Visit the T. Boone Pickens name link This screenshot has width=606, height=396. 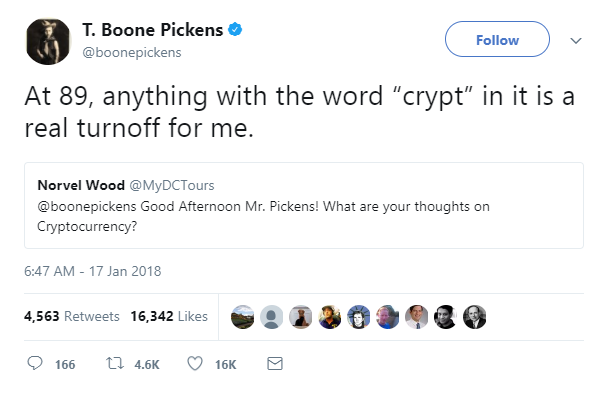coord(153,30)
